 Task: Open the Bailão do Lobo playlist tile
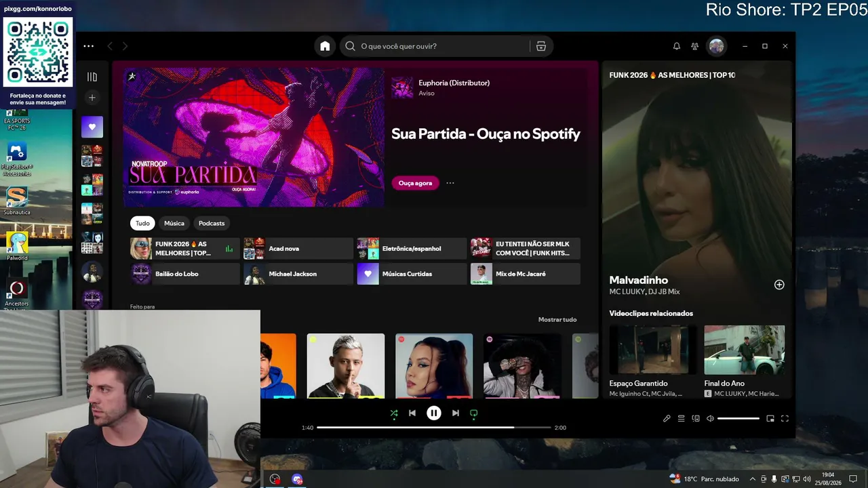(184, 274)
